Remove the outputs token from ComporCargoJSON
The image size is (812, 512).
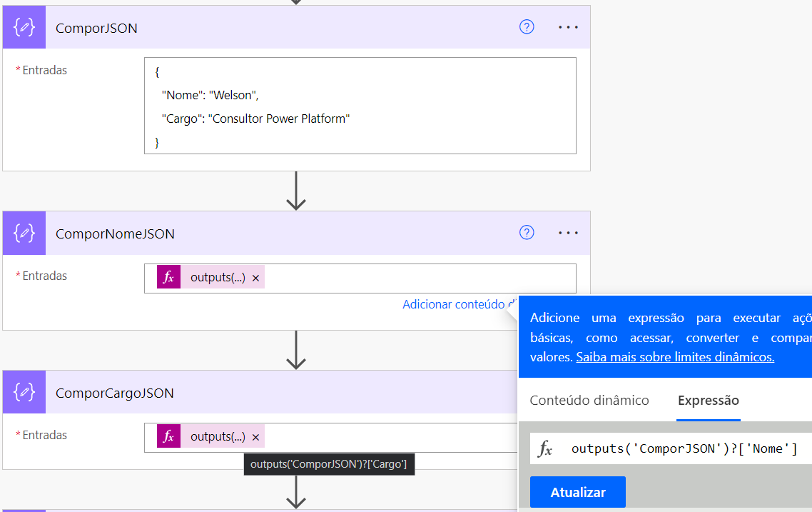(x=255, y=437)
